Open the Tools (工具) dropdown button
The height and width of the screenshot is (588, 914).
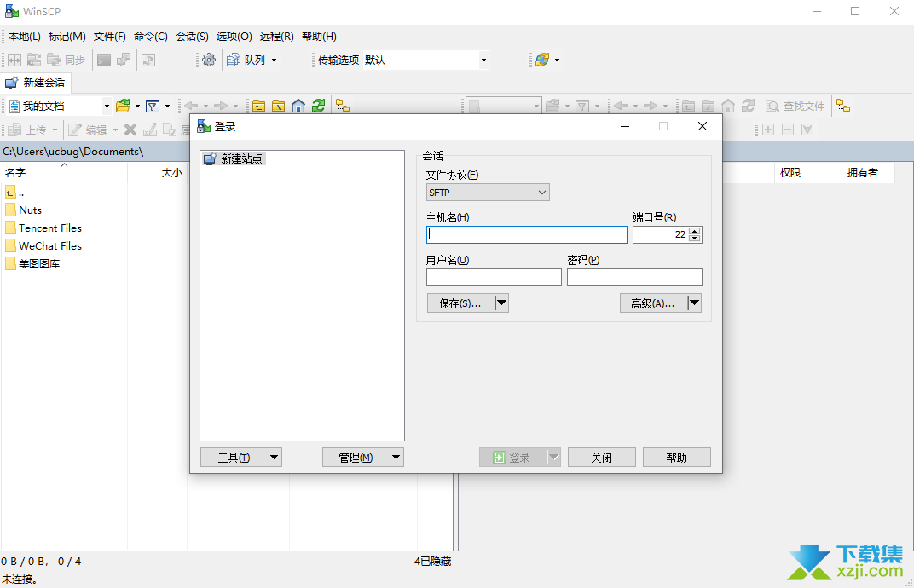tap(241, 458)
